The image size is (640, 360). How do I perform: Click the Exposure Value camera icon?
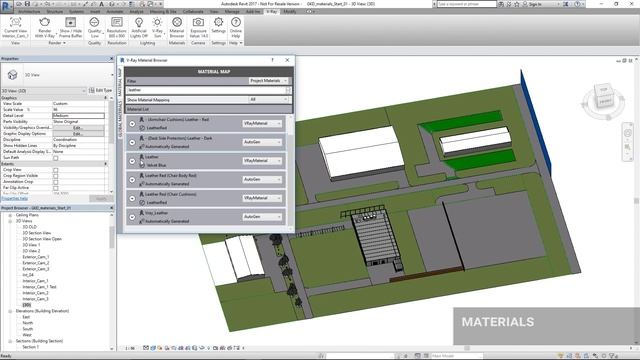pos(198,22)
